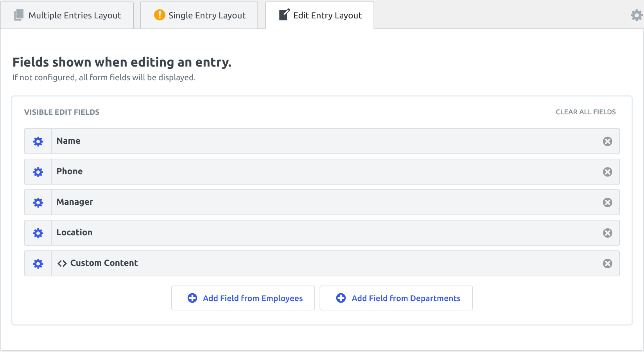Remove the Location field
Image resolution: width=644 pixels, height=352 pixels.
point(607,233)
